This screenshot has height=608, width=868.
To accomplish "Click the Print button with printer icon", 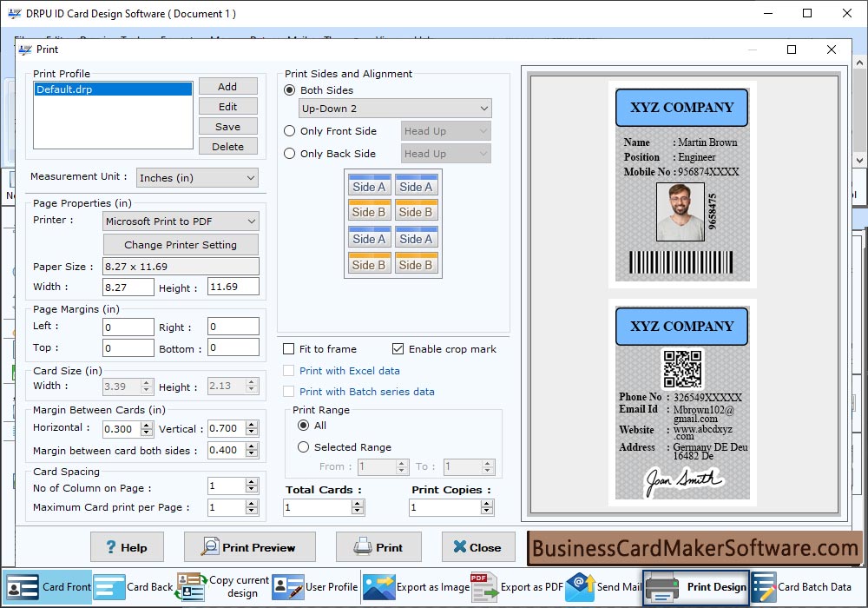I will coord(378,547).
